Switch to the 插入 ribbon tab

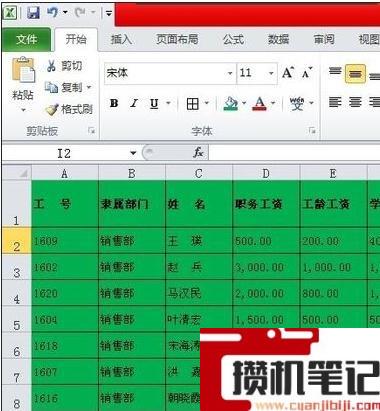pyautogui.click(x=121, y=40)
